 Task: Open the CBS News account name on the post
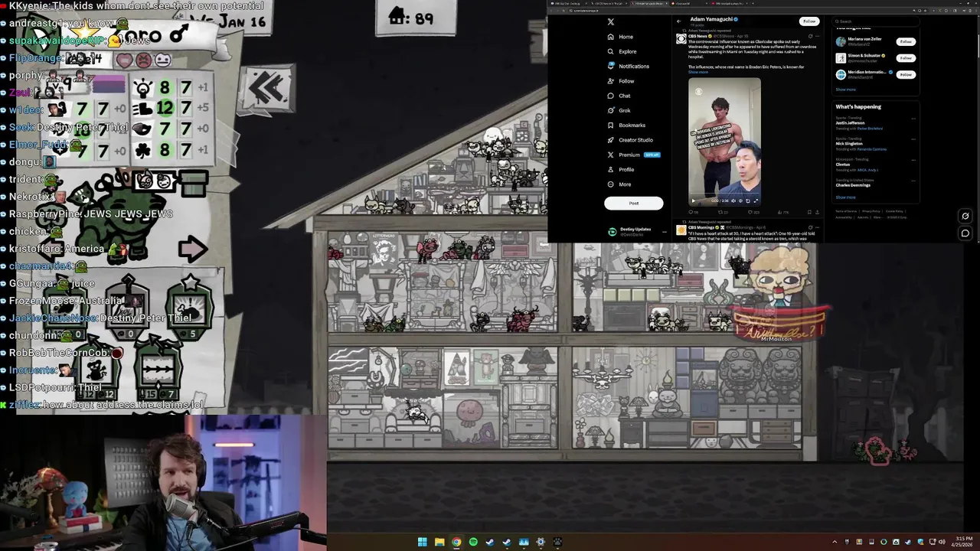698,36
